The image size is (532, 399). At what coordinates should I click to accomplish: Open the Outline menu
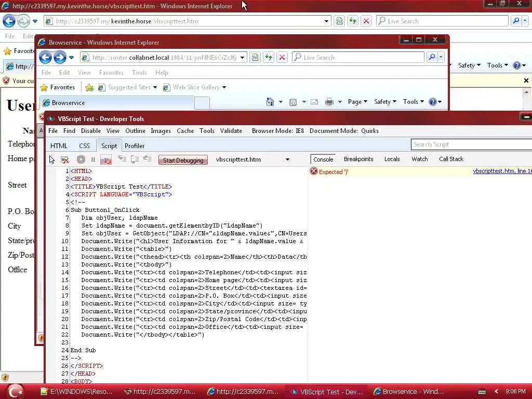pos(136,131)
